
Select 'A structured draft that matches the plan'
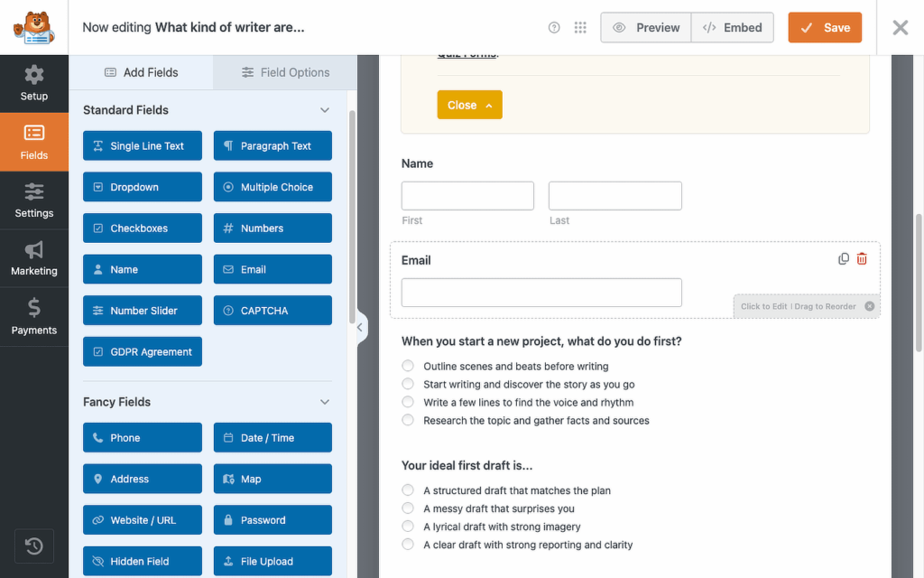[408, 490]
